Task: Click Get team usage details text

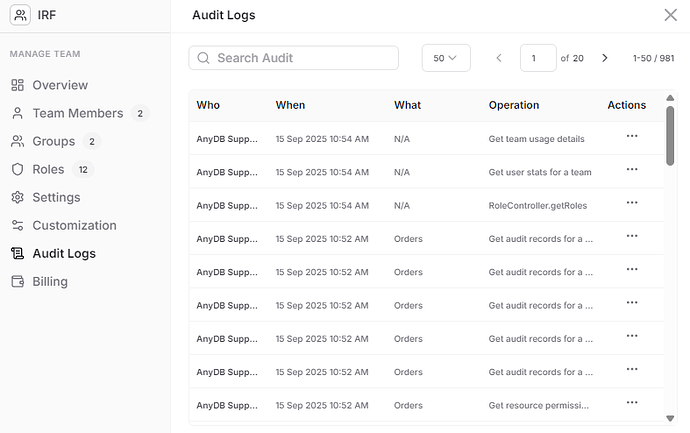Action: point(536,139)
